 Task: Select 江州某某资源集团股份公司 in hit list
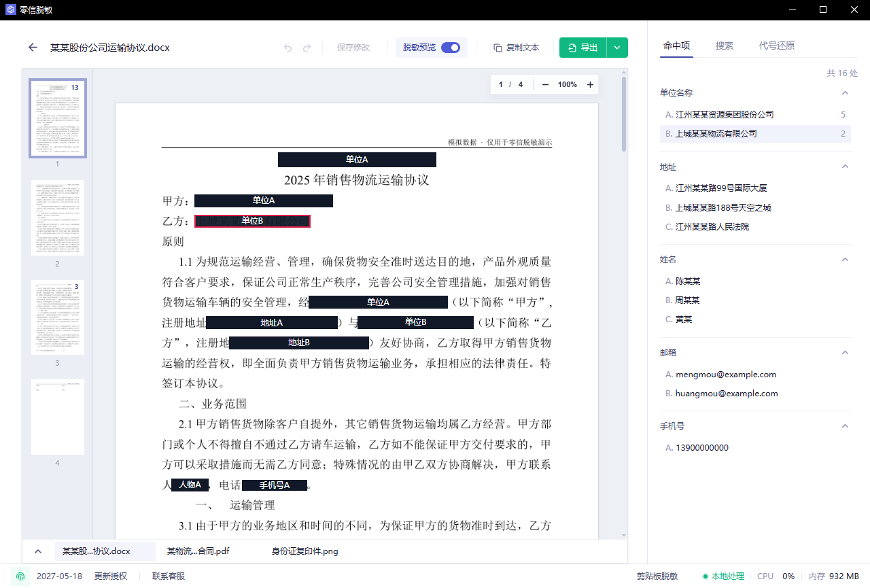coord(756,114)
